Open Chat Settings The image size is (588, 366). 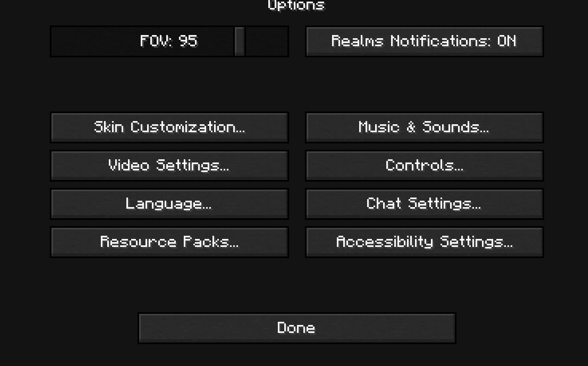[x=424, y=204]
